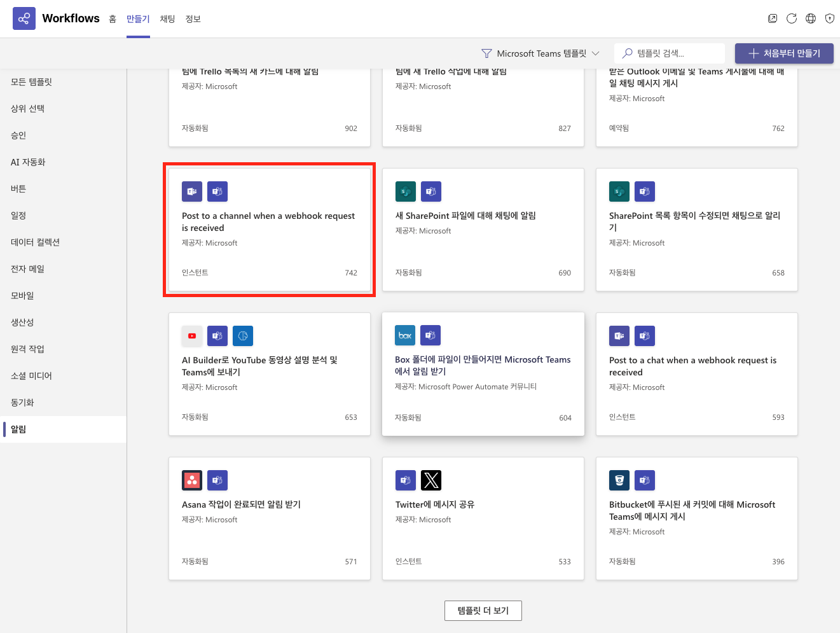Click usage count 742 on webhook card

coord(351,273)
